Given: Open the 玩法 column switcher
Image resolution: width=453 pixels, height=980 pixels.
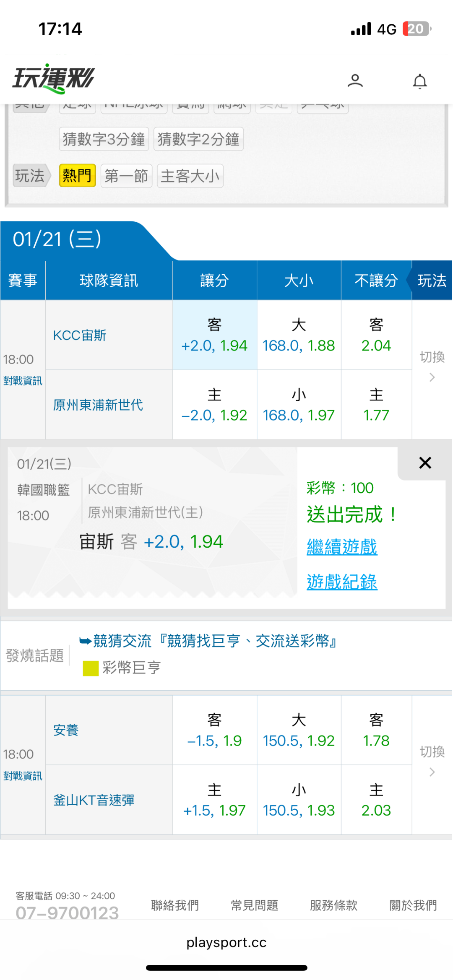Looking at the screenshot, I should pos(432,281).
